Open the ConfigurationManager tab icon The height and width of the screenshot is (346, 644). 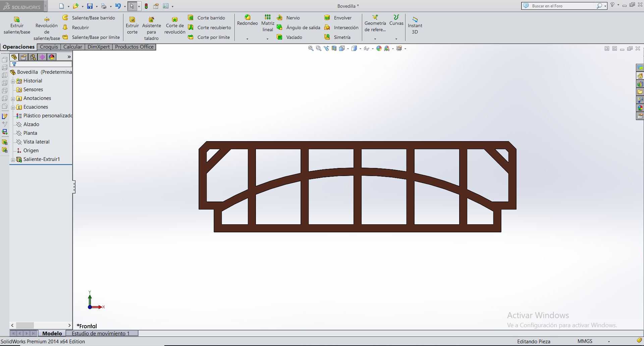tap(33, 57)
